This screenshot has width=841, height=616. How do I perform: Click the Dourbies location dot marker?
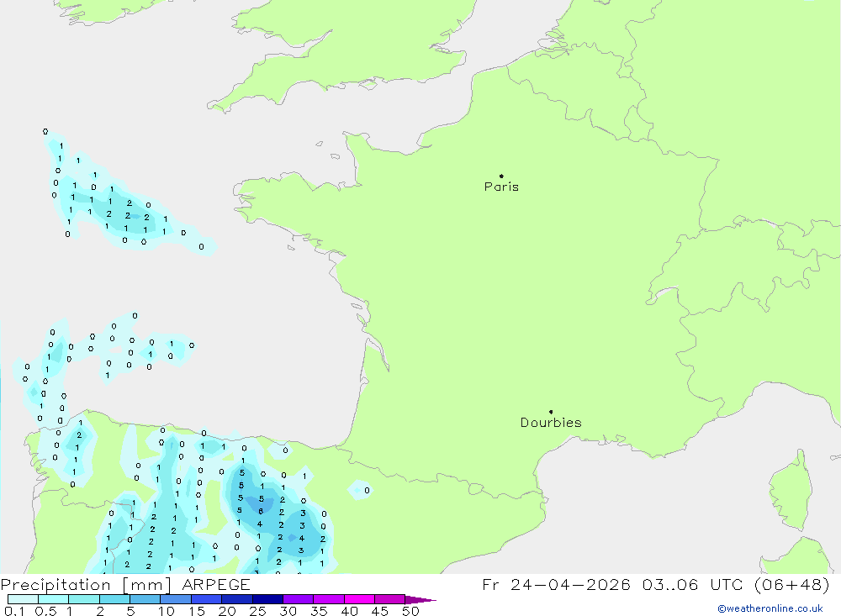click(551, 412)
